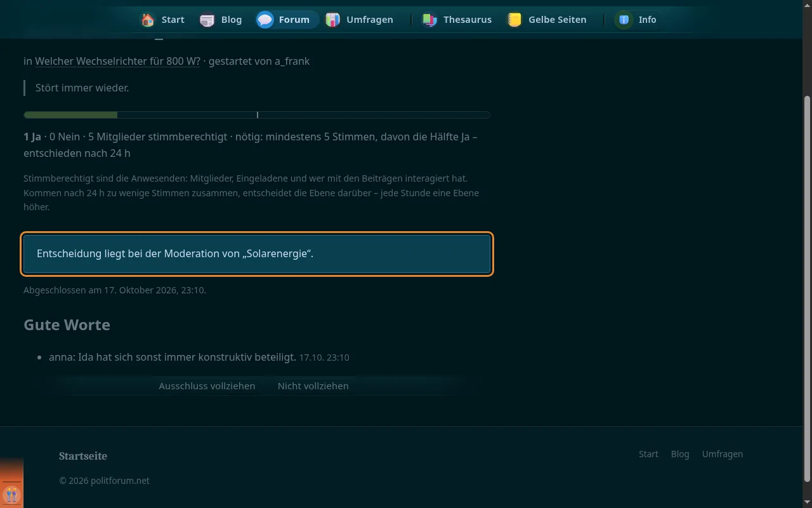Click "© 2026 politforum.net" copyright text
The height and width of the screenshot is (508, 812).
click(x=104, y=480)
